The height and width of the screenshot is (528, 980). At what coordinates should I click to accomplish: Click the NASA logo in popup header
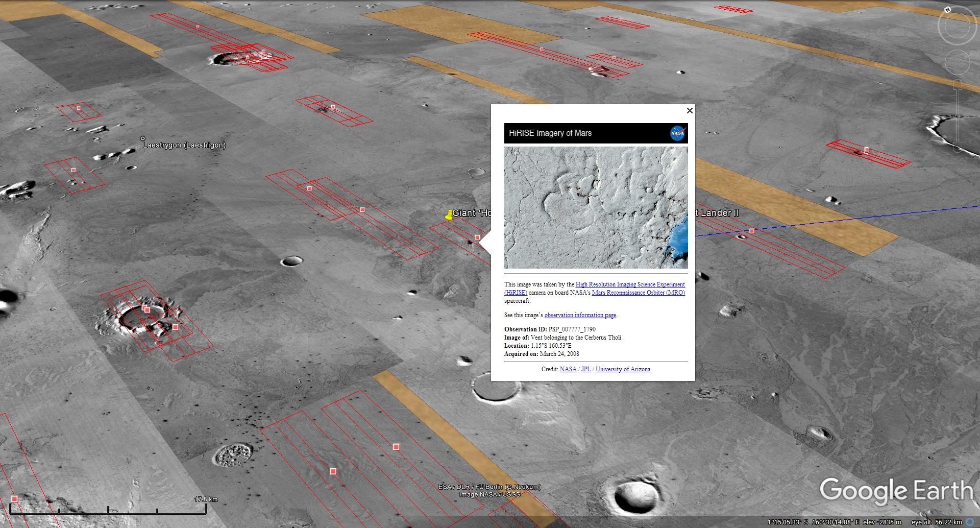[677, 133]
